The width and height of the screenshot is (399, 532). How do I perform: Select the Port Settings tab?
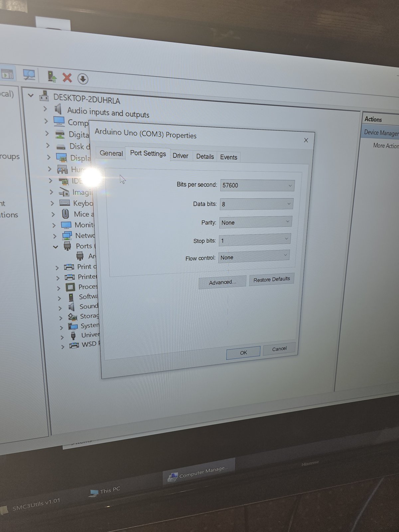coord(148,153)
